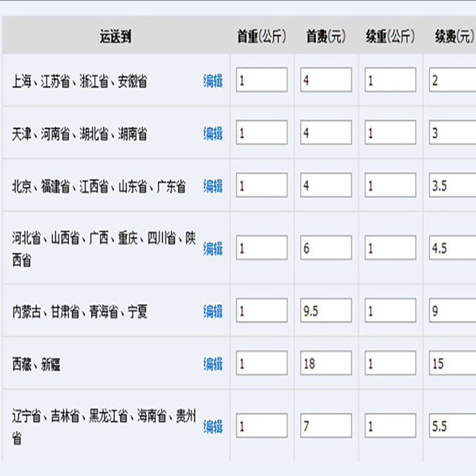Select 续费 field showing 15
This screenshot has width=476, height=476.
click(x=453, y=363)
